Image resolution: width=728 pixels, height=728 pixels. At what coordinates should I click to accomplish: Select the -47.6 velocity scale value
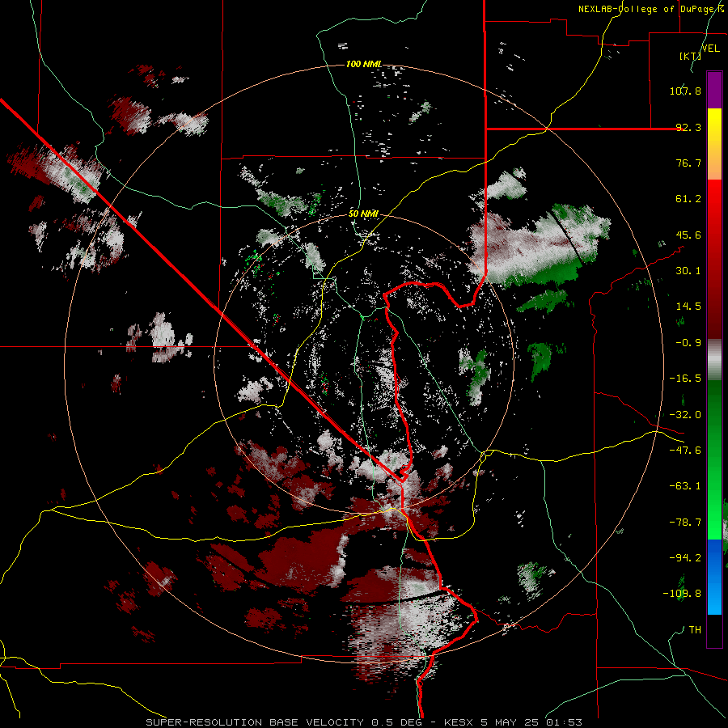[685, 451]
